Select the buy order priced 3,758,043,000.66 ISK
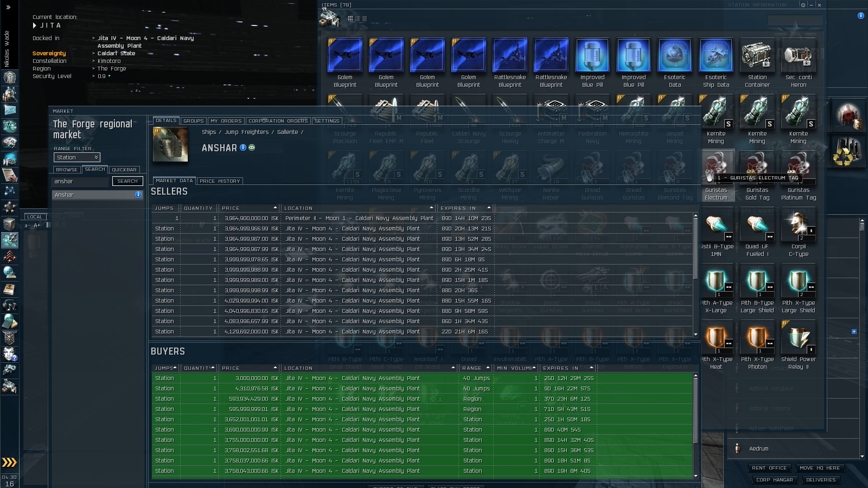868x488 pixels. [422, 471]
